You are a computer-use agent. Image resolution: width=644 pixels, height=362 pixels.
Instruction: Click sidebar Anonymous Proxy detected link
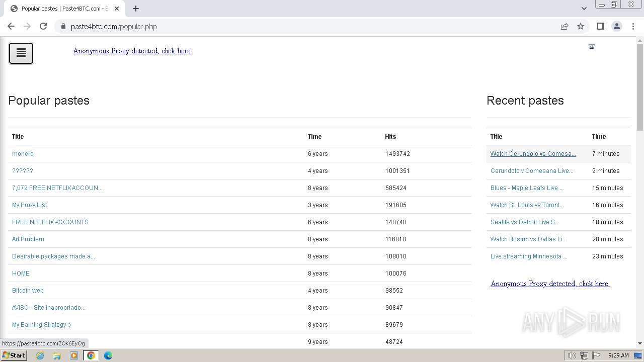click(550, 284)
